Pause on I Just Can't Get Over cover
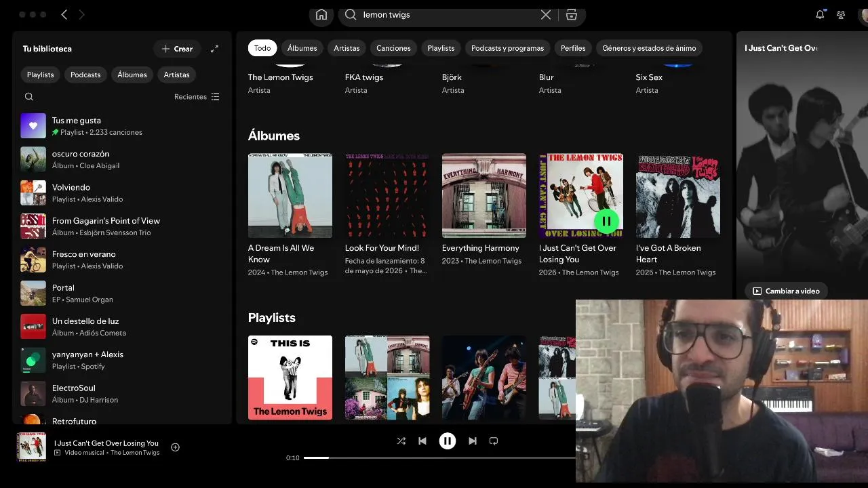 click(606, 221)
